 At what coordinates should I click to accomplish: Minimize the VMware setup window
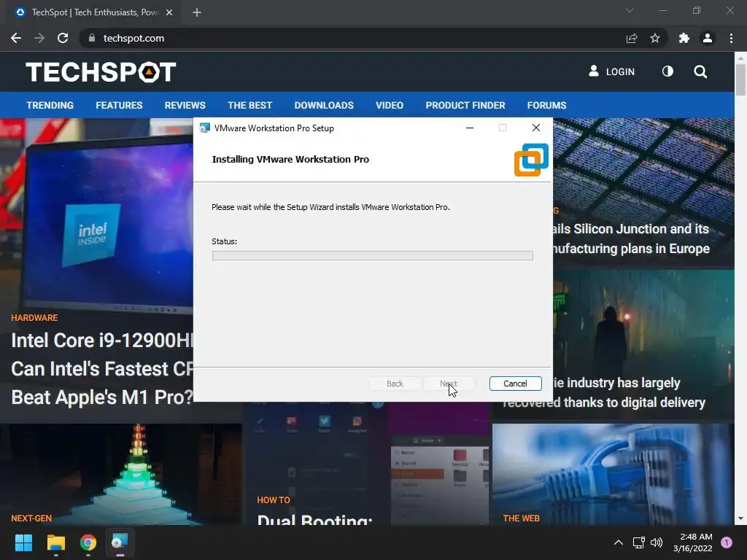click(x=470, y=128)
